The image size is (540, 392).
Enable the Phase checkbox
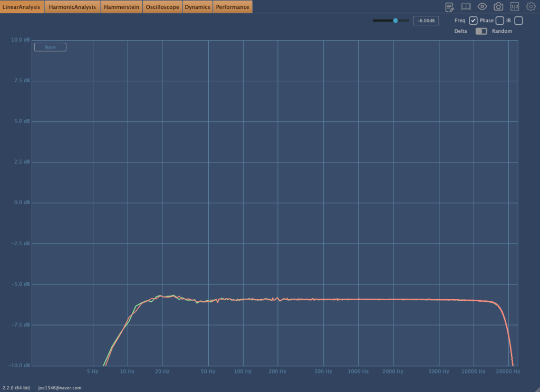pyautogui.click(x=500, y=21)
